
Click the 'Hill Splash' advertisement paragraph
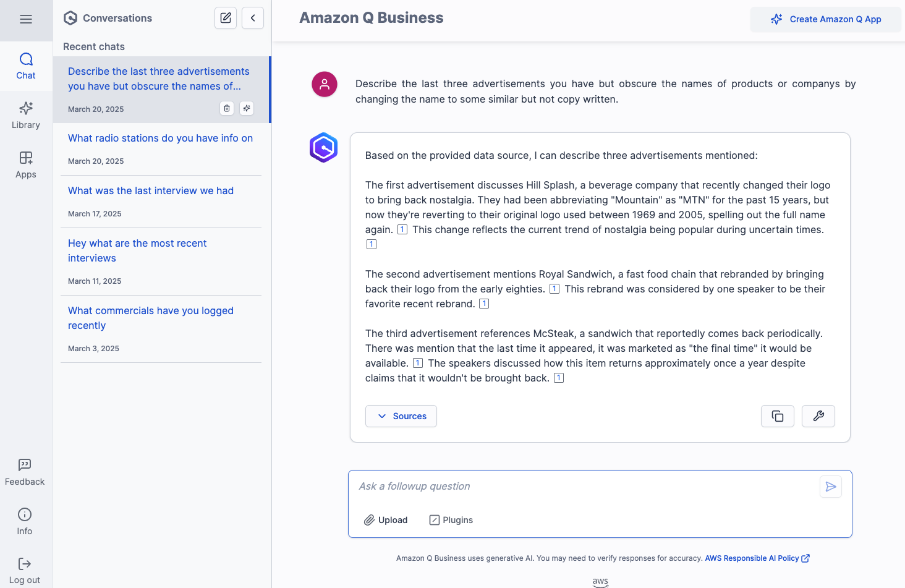click(598, 215)
